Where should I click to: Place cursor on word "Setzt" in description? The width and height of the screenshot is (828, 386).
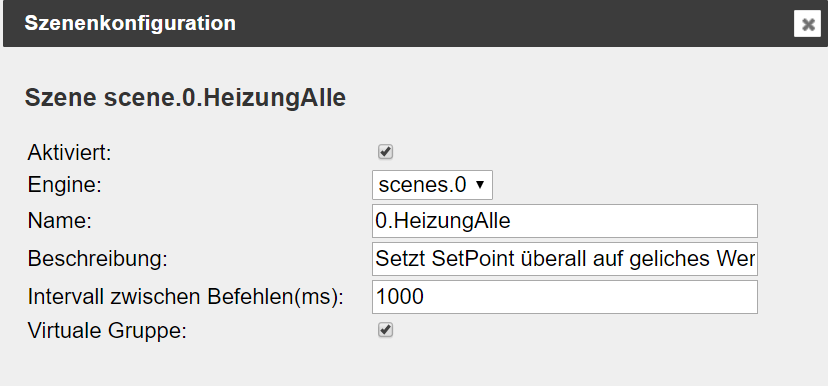click(x=400, y=259)
